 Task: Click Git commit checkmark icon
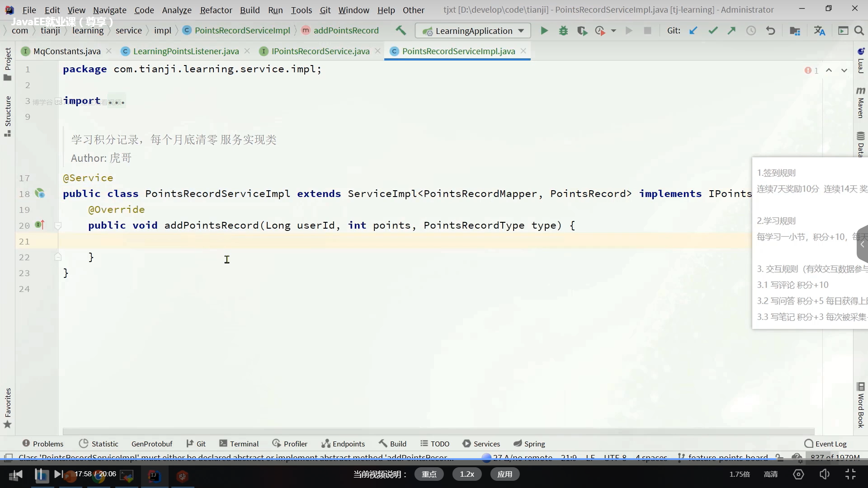[x=713, y=31]
